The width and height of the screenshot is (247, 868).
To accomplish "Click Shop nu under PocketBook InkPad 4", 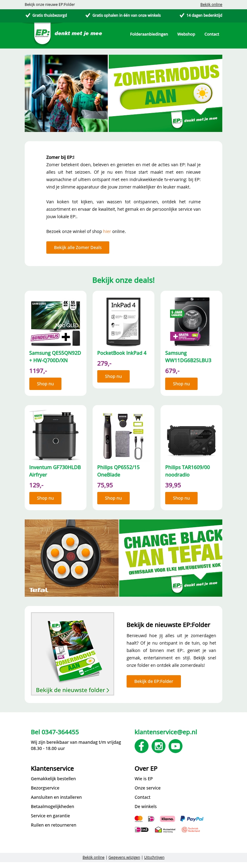I will (x=113, y=376).
